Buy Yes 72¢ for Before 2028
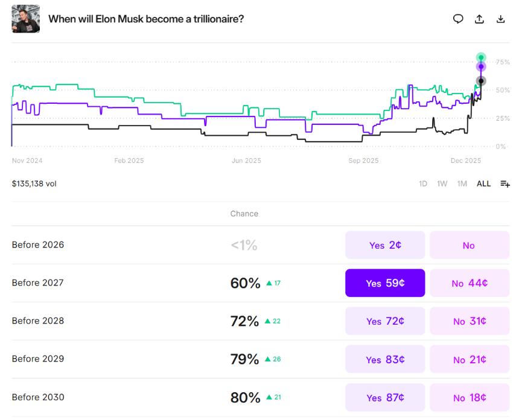The height and width of the screenshot is (420, 519). (385, 321)
